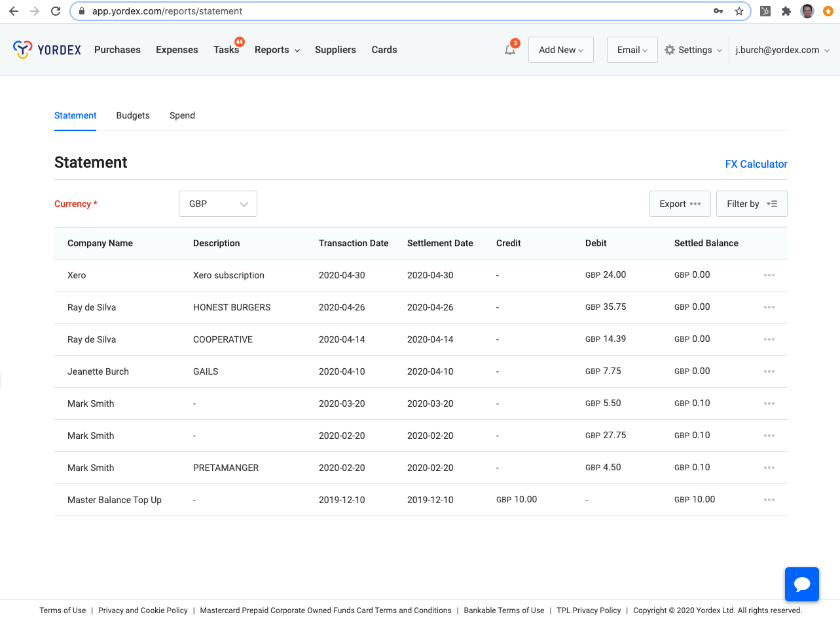Go back with browser back arrow
840x619 pixels.
pyautogui.click(x=14, y=11)
